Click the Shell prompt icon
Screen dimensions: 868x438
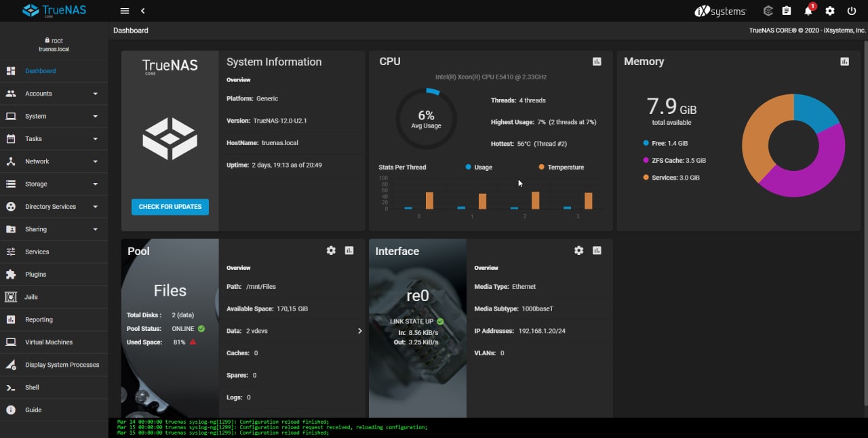[11, 387]
